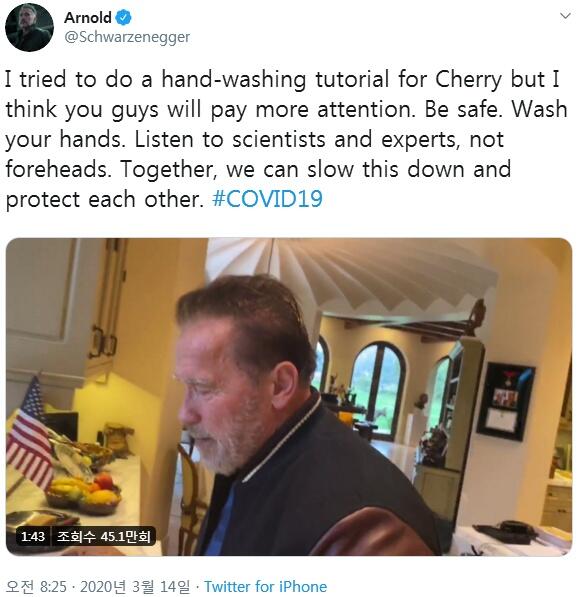The width and height of the screenshot is (577, 597).
Task: Click the fruit bowl in the video
Action: (x=83, y=493)
